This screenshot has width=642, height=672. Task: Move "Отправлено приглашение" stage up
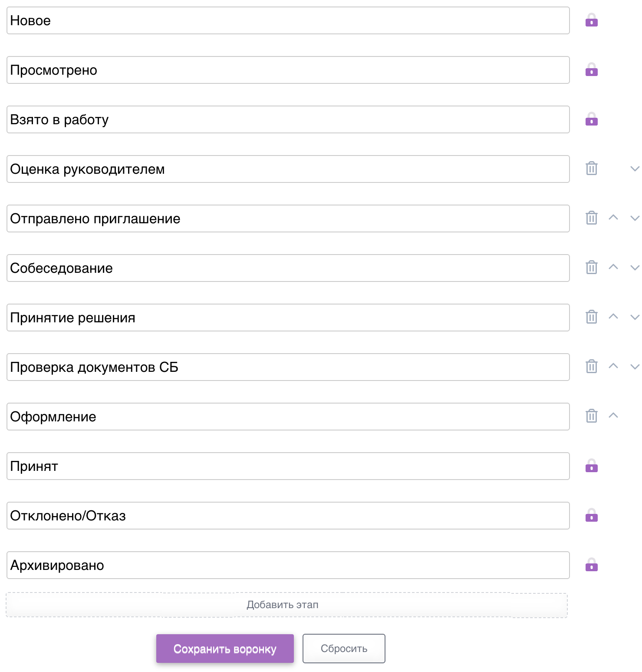(x=613, y=218)
